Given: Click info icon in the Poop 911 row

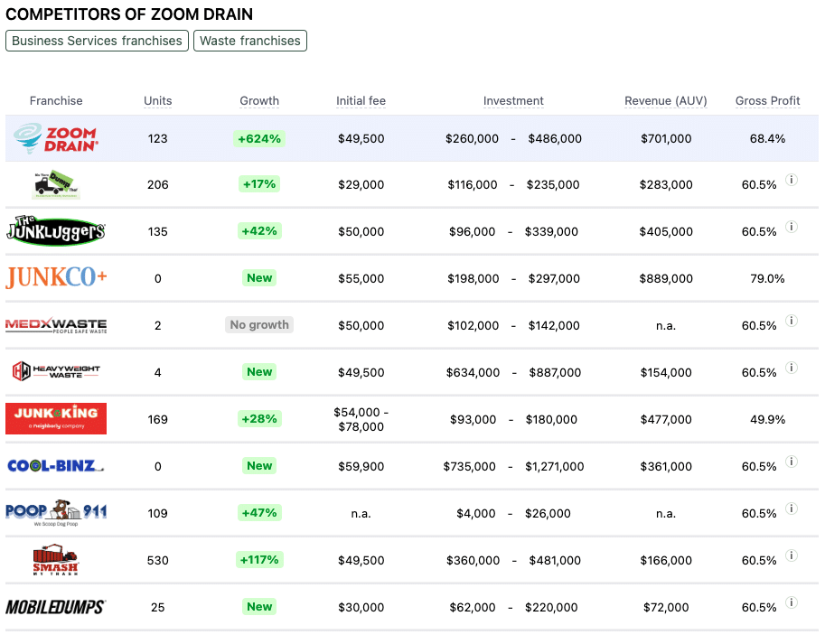Looking at the screenshot, I should [792, 509].
